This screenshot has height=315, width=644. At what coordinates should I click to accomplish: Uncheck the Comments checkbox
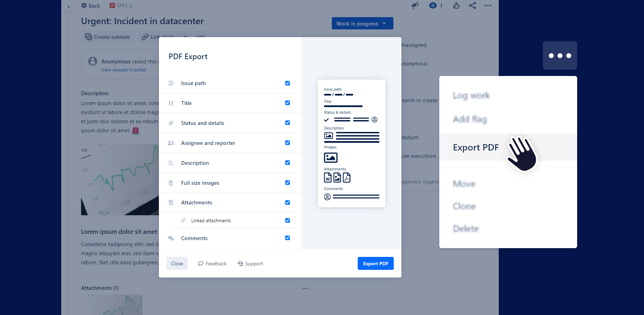click(287, 238)
